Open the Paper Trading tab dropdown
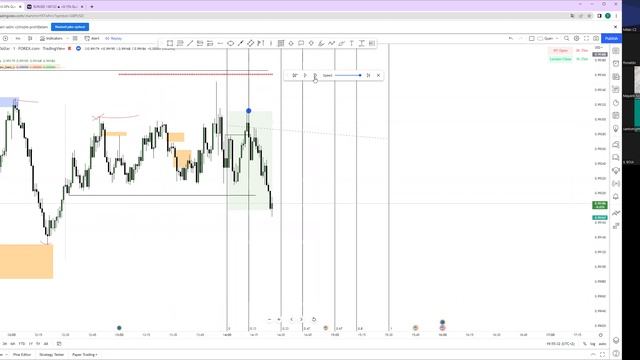Screen dimensions: 640x360 pyautogui.click(x=85, y=355)
